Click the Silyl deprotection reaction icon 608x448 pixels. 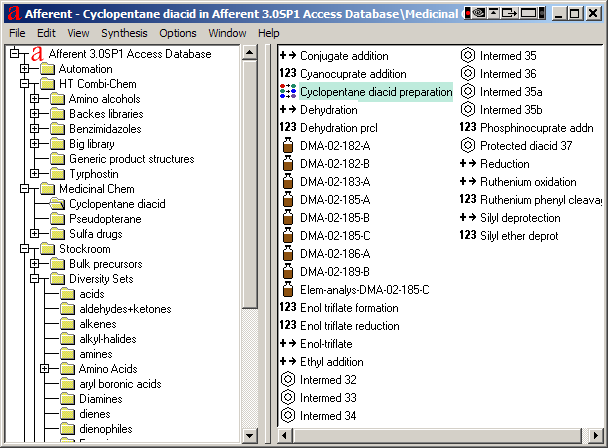(468, 218)
